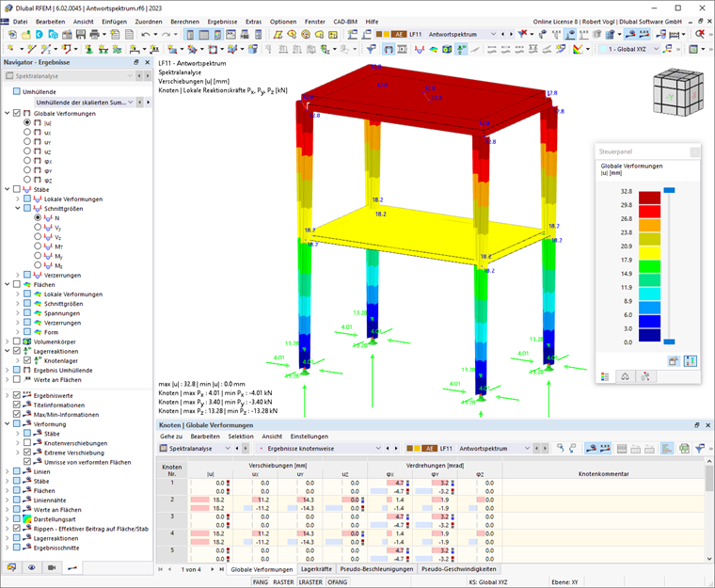Viewport: 715px width, 588px height.
Task: Toggle member results diagram icon
Action: (420, 49)
